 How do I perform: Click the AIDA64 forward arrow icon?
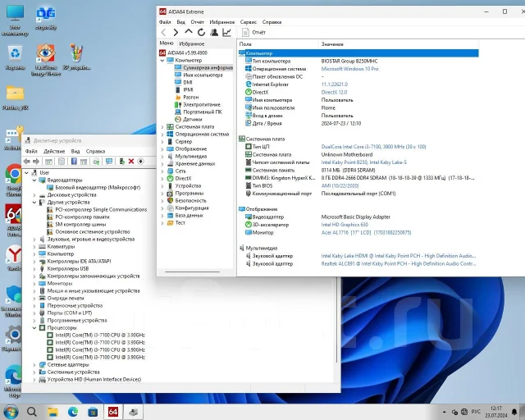point(176,32)
